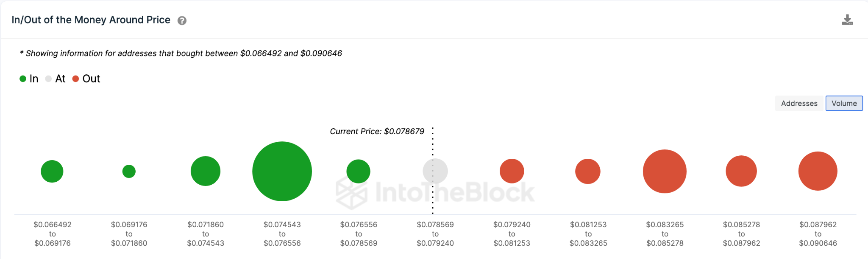
Task: Select the Volume view tab
Action: (x=844, y=103)
